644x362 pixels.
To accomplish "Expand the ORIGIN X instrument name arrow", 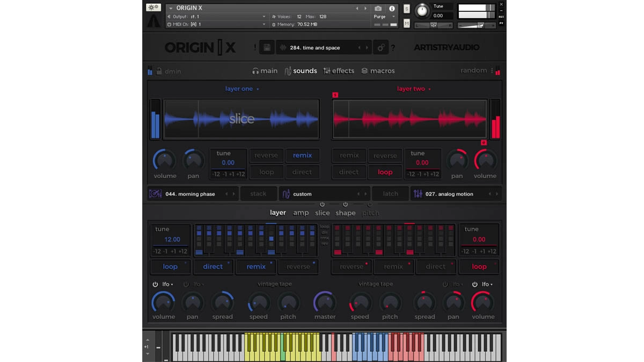I will click(x=171, y=9).
